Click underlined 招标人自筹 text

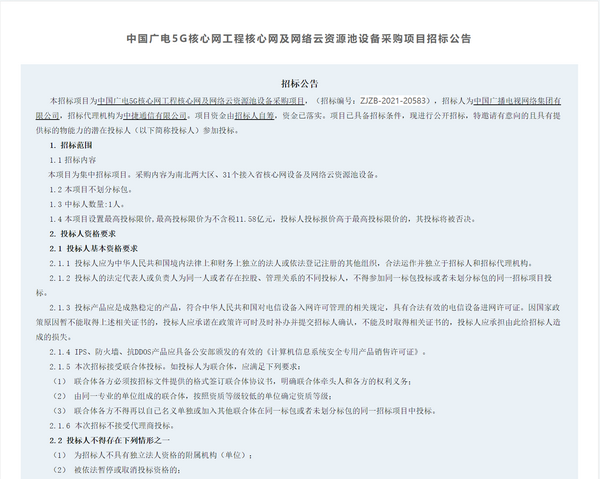click(254, 116)
